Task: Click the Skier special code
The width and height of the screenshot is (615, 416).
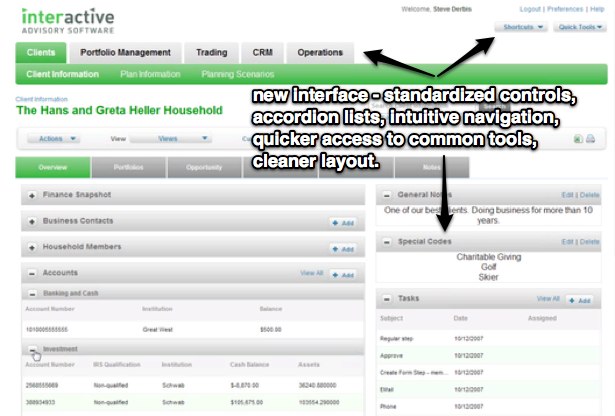Action: click(488, 277)
